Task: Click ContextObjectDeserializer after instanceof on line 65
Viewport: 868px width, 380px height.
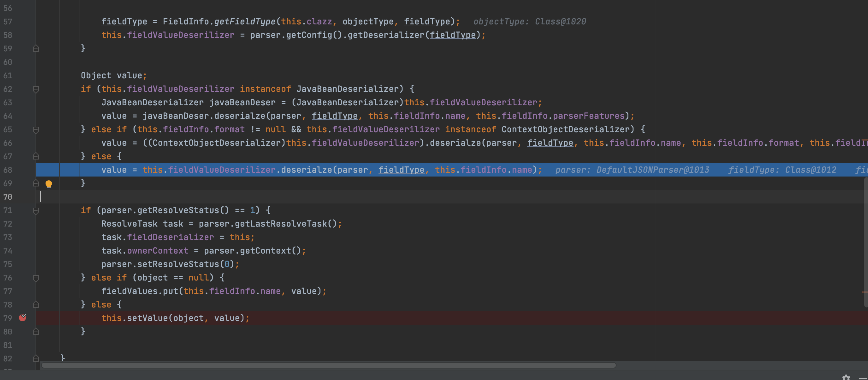Action: click(566, 129)
